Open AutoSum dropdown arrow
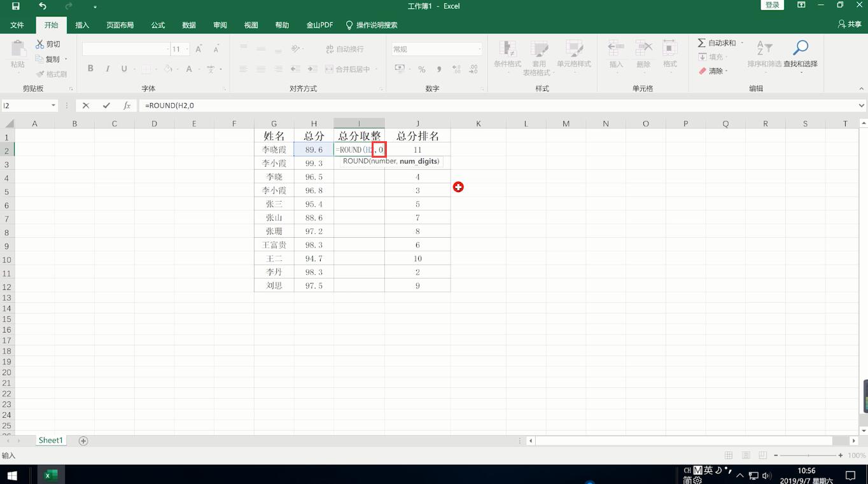Image resolution: width=868 pixels, height=484 pixels. [x=742, y=43]
